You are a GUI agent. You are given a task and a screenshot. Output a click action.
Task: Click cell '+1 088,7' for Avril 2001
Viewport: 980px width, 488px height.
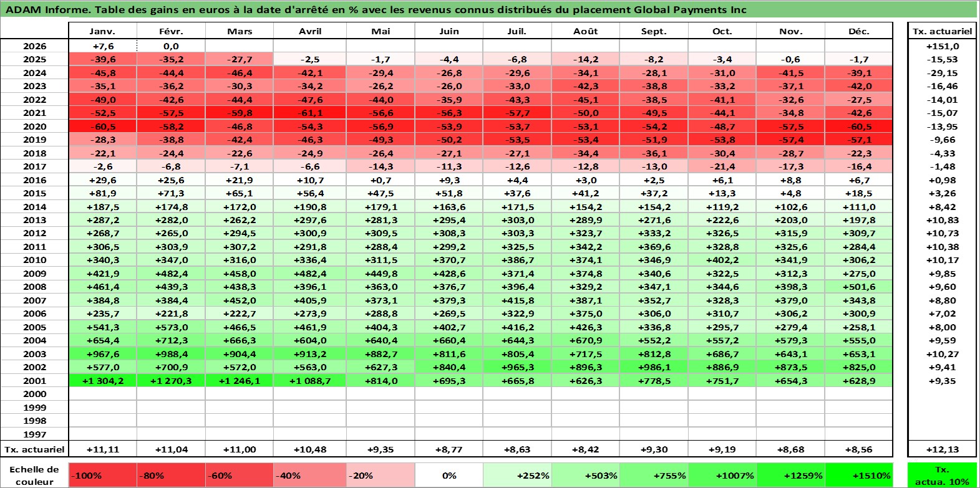[309, 380]
